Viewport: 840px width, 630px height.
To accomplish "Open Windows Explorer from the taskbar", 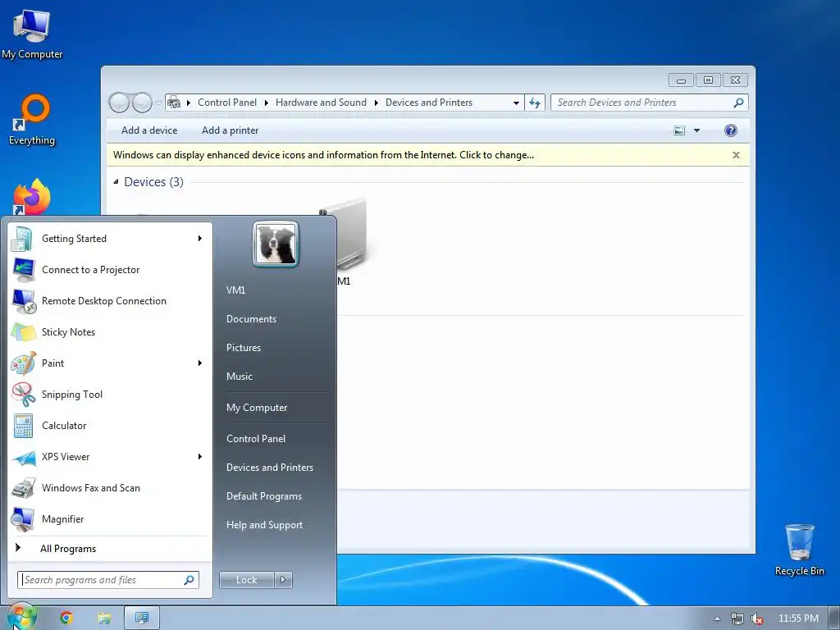I will pos(104,619).
